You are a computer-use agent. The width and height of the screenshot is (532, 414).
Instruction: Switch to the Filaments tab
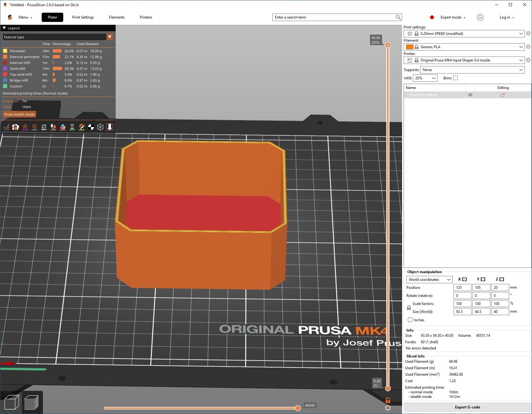click(x=117, y=17)
